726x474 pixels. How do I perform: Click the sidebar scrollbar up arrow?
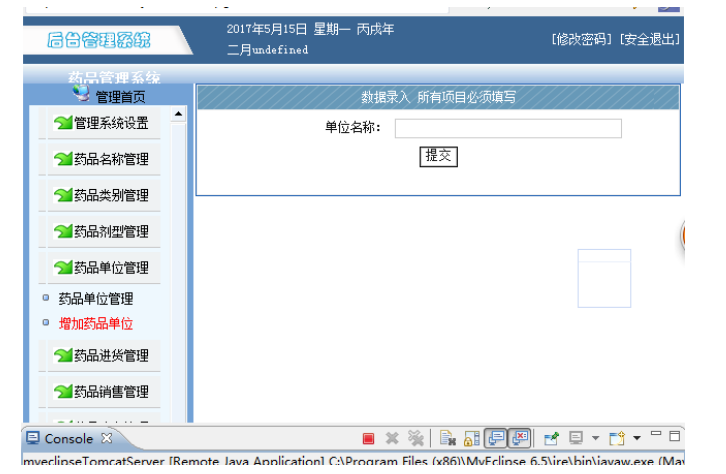178,114
